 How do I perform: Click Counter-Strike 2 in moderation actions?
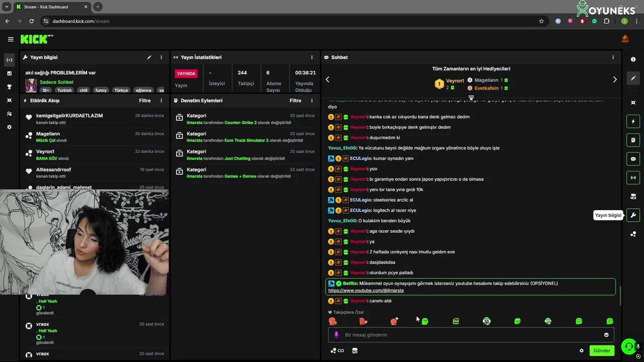[x=240, y=123]
